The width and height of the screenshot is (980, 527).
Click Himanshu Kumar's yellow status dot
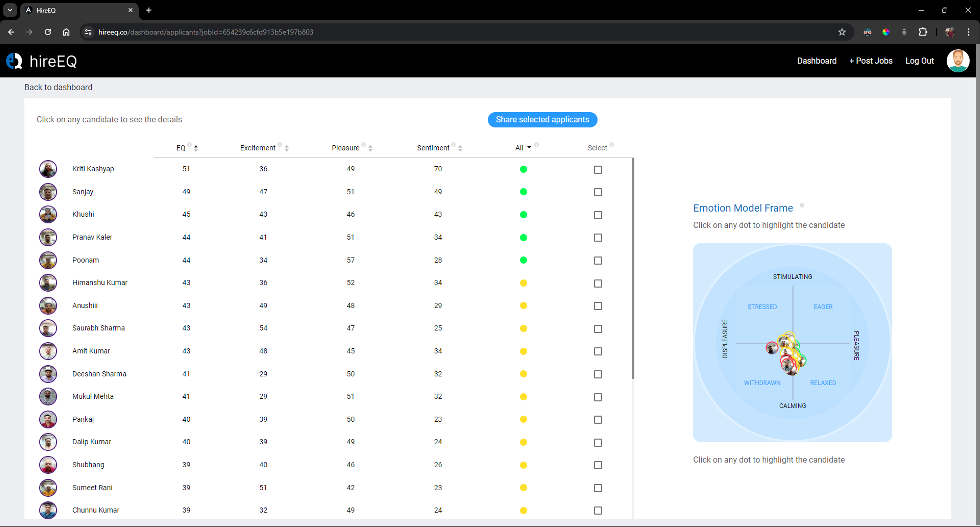(523, 283)
